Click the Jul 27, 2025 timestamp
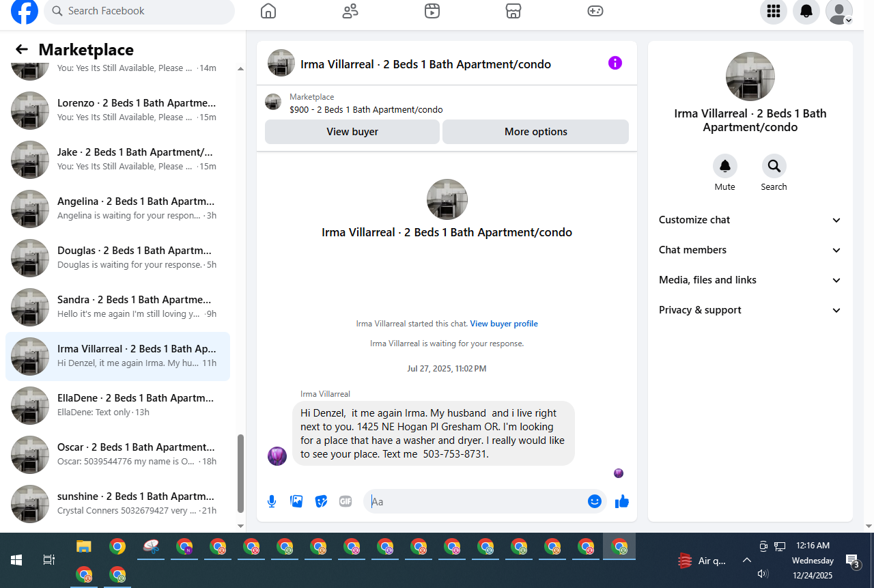The image size is (874, 588). 447,369
